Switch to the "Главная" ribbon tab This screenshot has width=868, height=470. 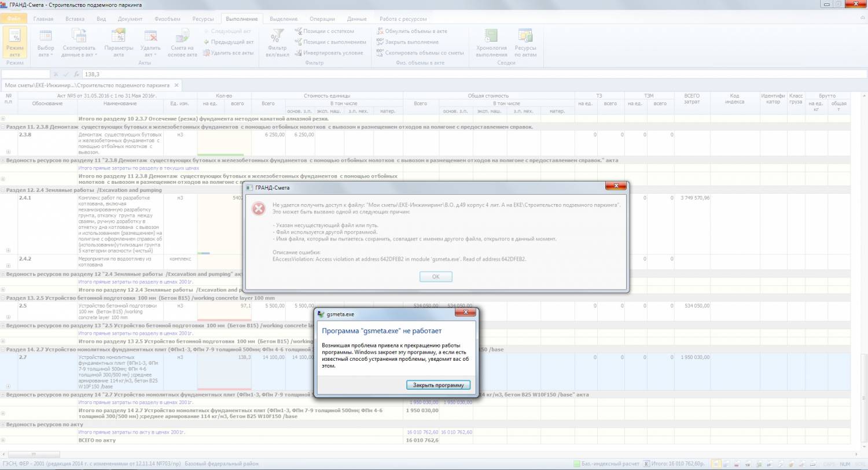click(x=43, y=19)
